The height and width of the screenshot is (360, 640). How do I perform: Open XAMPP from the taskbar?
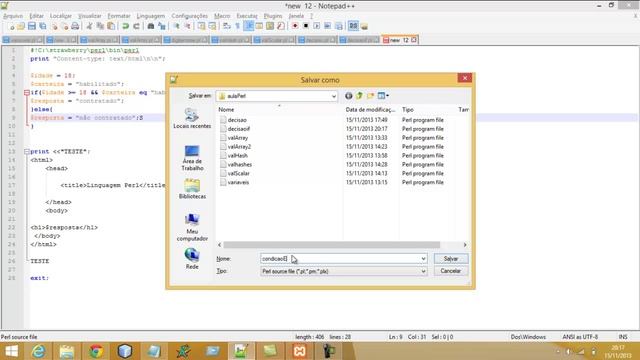(300, 351)
